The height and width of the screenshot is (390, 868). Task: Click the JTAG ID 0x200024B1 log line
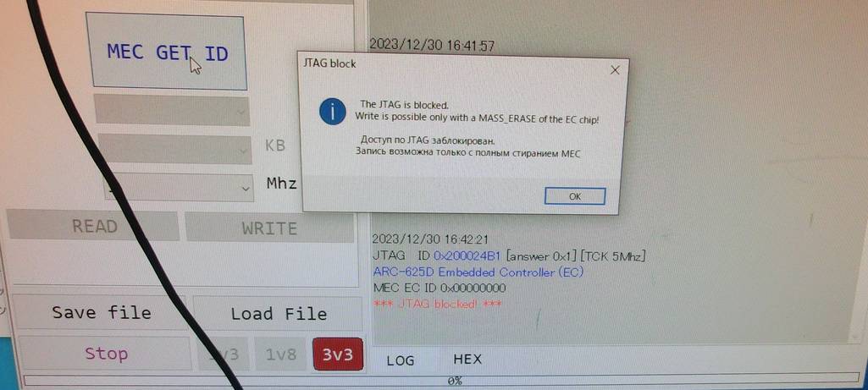point(509,256)
